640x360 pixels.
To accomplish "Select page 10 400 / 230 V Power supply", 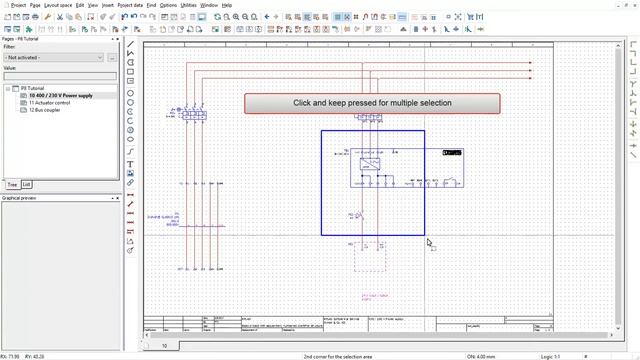I will [x=61, y=96].
